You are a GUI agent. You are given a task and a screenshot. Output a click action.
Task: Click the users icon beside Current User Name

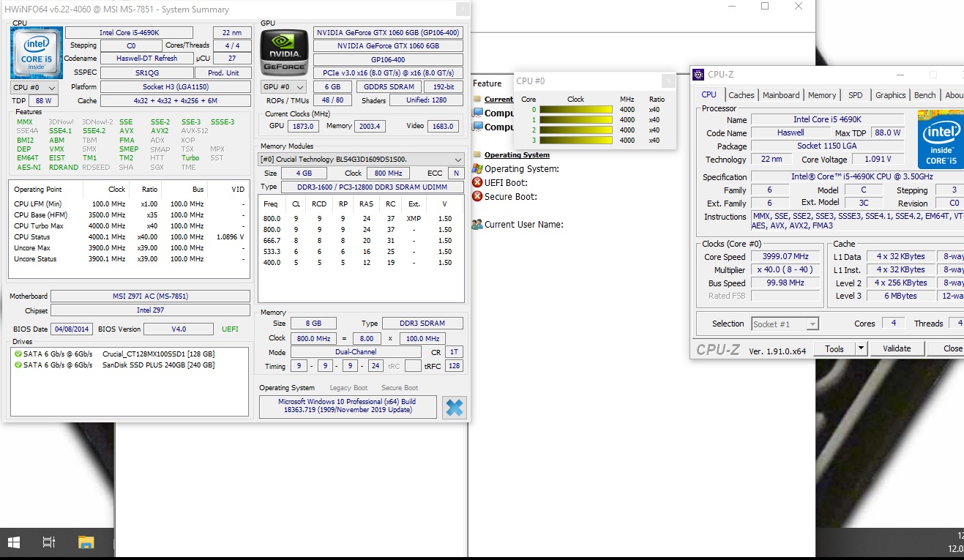coord(477,224)
